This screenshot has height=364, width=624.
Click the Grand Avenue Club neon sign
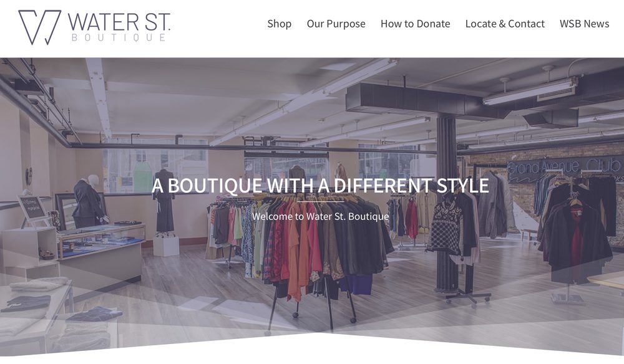pos(565,167)
